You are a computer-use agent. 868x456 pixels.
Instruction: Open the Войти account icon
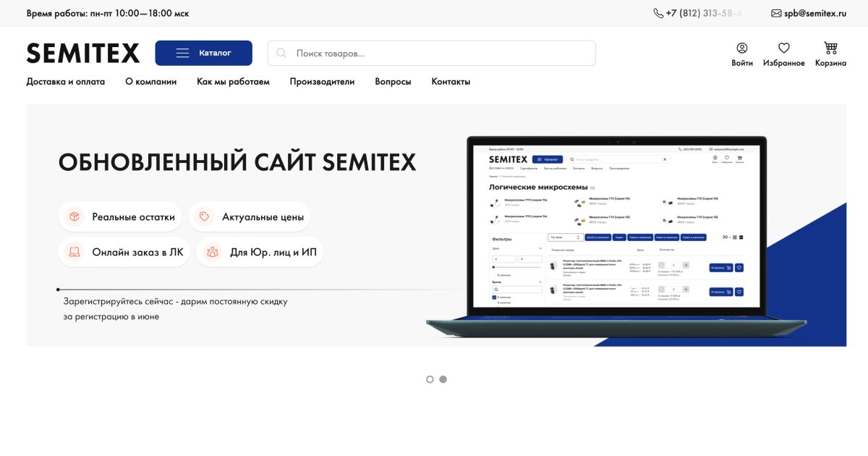[741, 47]
